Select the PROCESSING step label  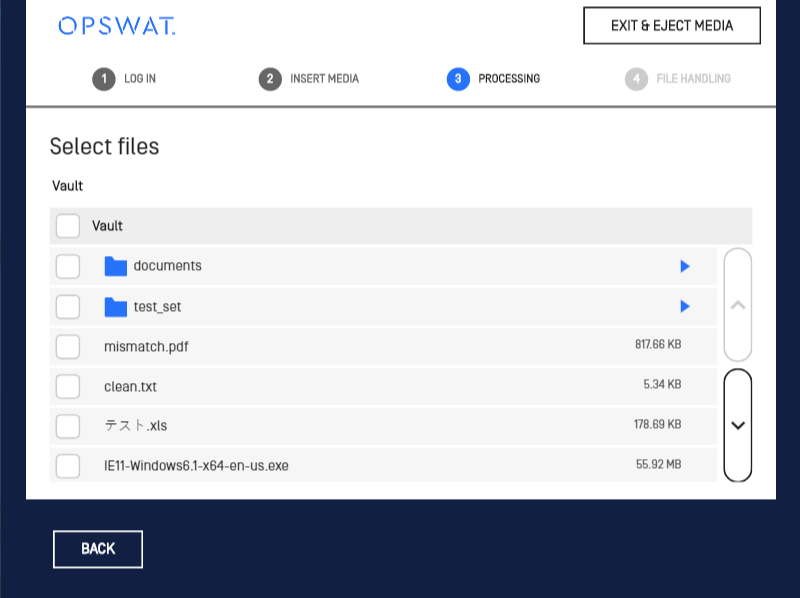tap(509, 79)
